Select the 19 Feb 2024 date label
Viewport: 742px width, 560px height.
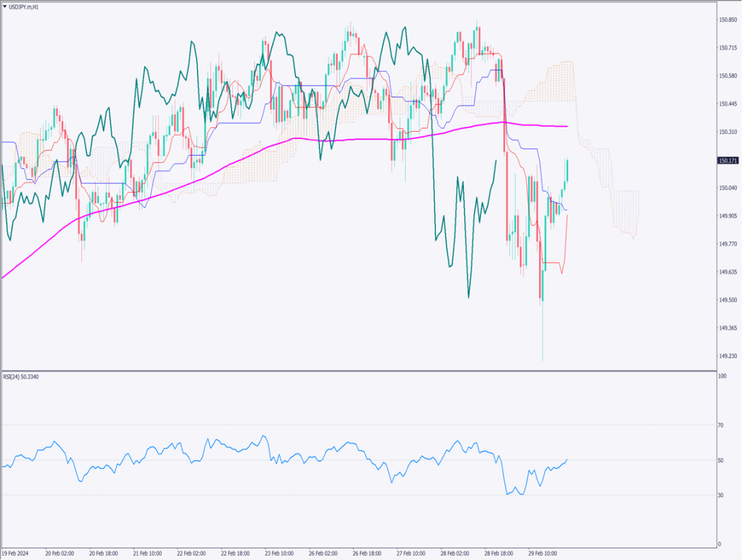(x=17, y=553)
